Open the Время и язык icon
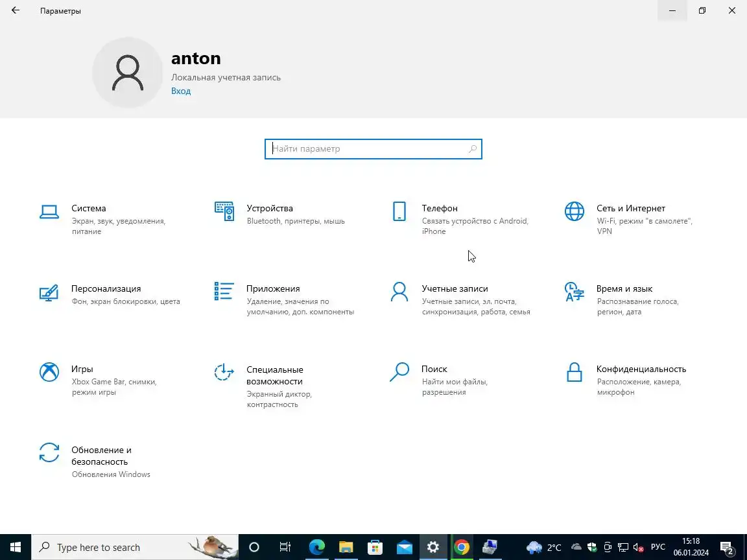The width and height of the screenshot is (747, 560). coord(574,292)
